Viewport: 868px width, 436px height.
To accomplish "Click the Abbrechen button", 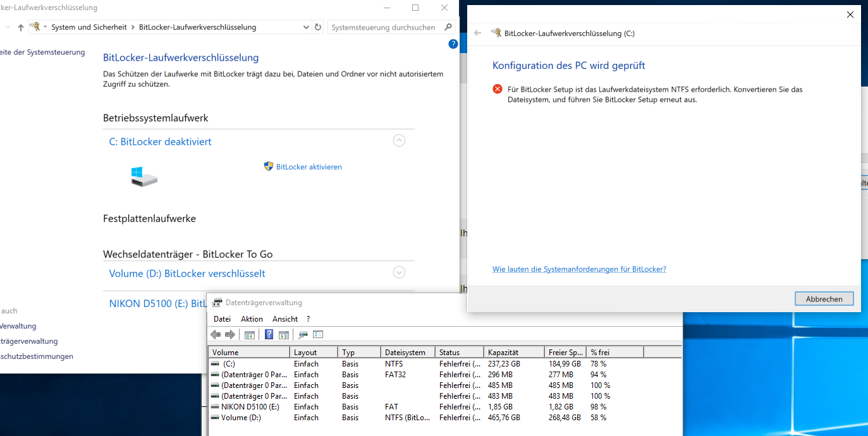I will tap(824, 299).
